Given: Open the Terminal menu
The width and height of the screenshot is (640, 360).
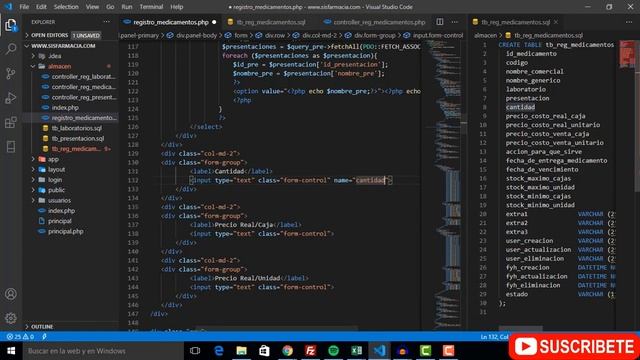Looking at the screenshot, I should 151,7.
